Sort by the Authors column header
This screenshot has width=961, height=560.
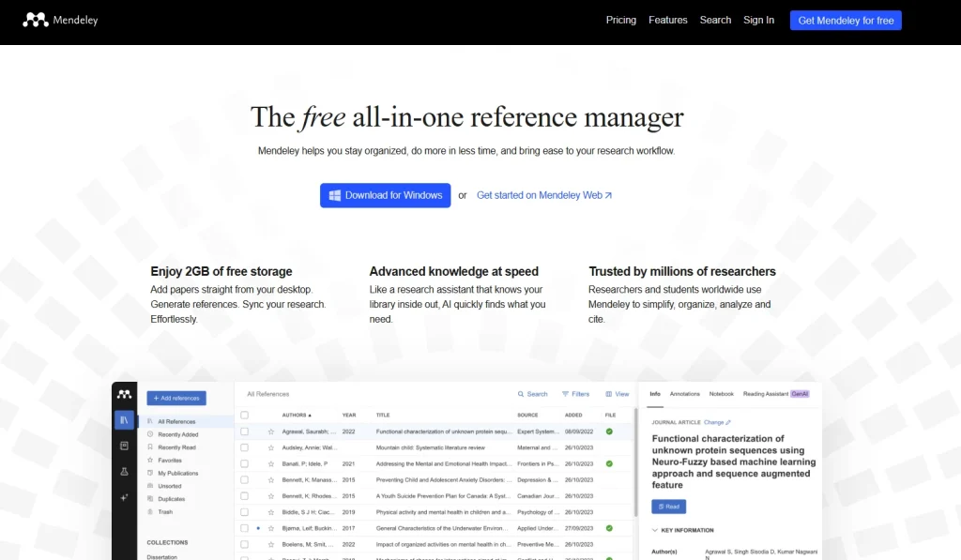point(297,415)
